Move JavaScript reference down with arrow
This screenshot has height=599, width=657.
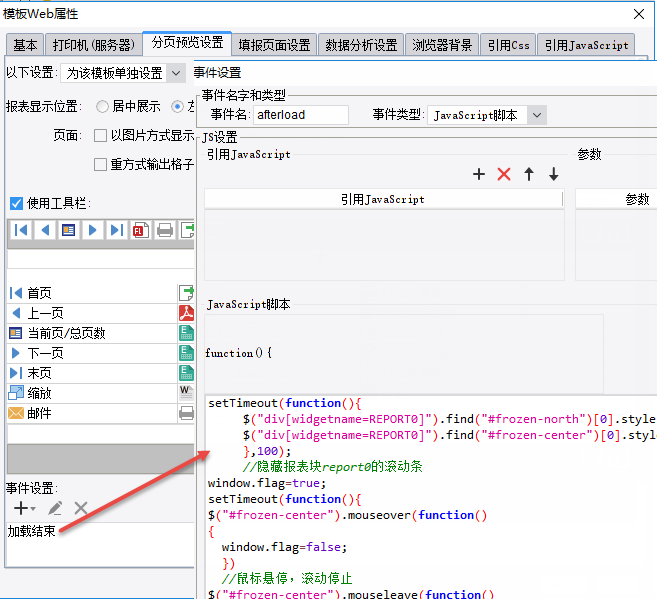pyautogui.click(x=554, y=174)
